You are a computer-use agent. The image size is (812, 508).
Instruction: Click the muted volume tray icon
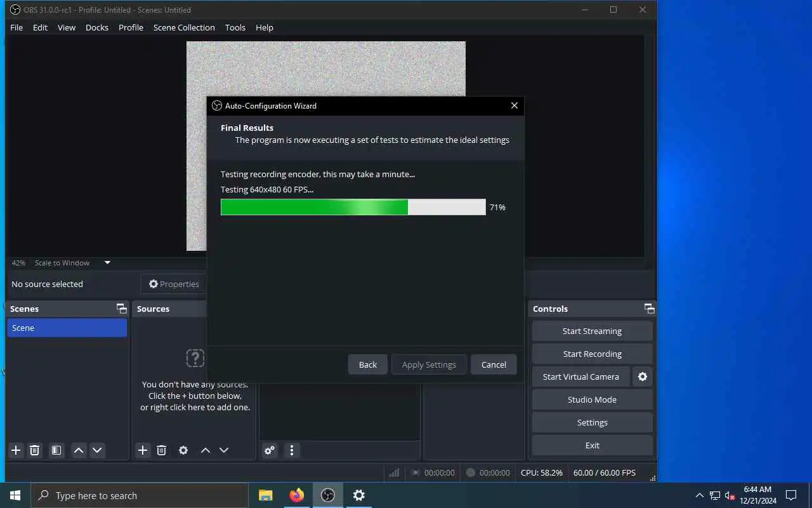coord(730,495)
